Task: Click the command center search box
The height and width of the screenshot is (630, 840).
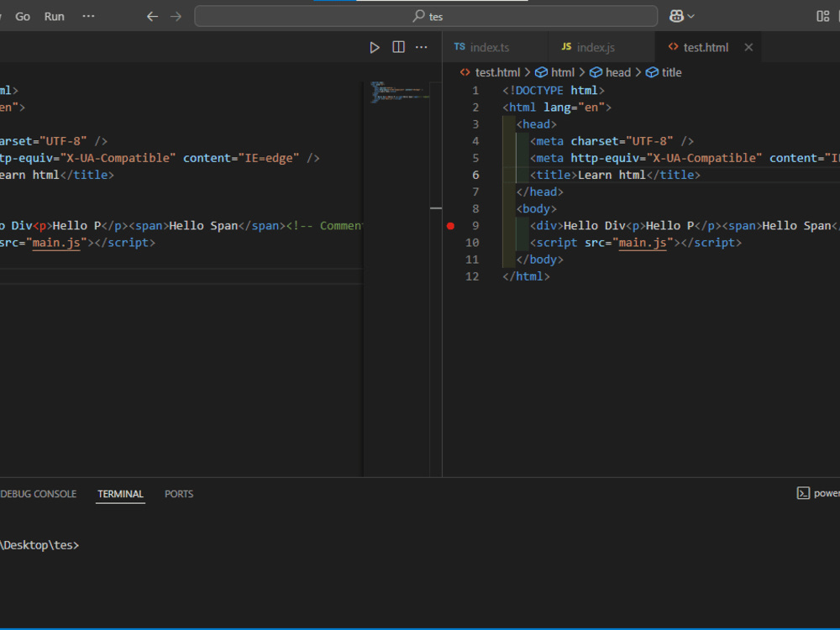Action: [426, 16]
